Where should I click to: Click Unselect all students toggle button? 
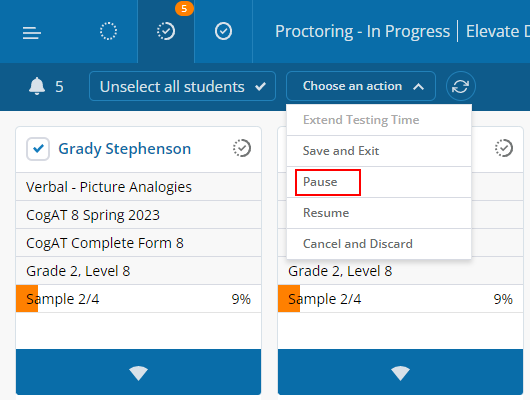183,86
